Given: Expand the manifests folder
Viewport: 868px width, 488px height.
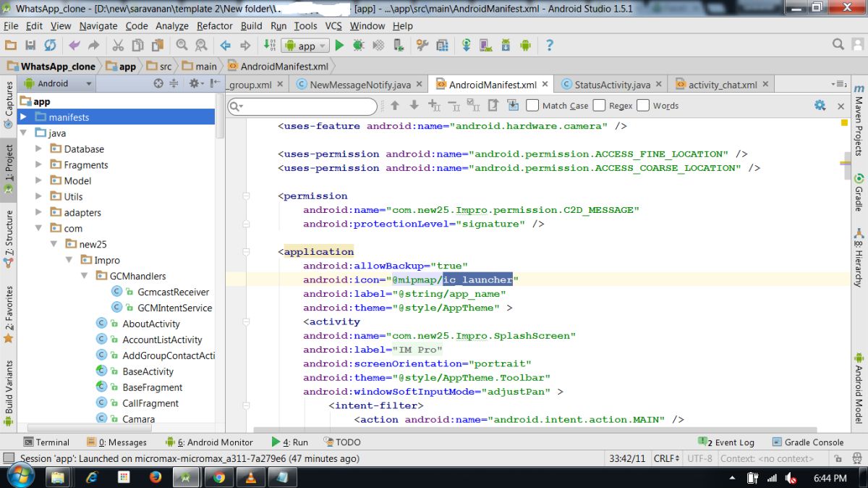Looking at the screenshot, I should 23,117.
